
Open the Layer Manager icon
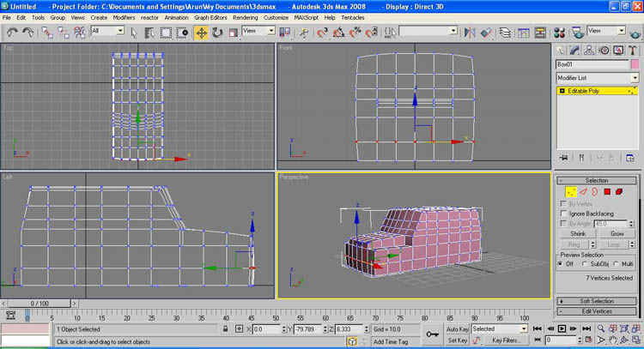[x=505, y=33]
